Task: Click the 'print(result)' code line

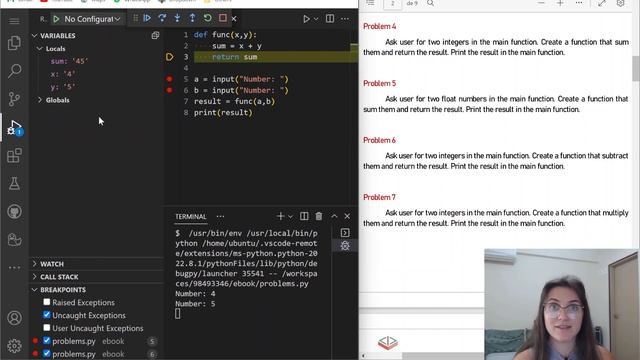Action: pyautogui.click(x=223, y=112)
